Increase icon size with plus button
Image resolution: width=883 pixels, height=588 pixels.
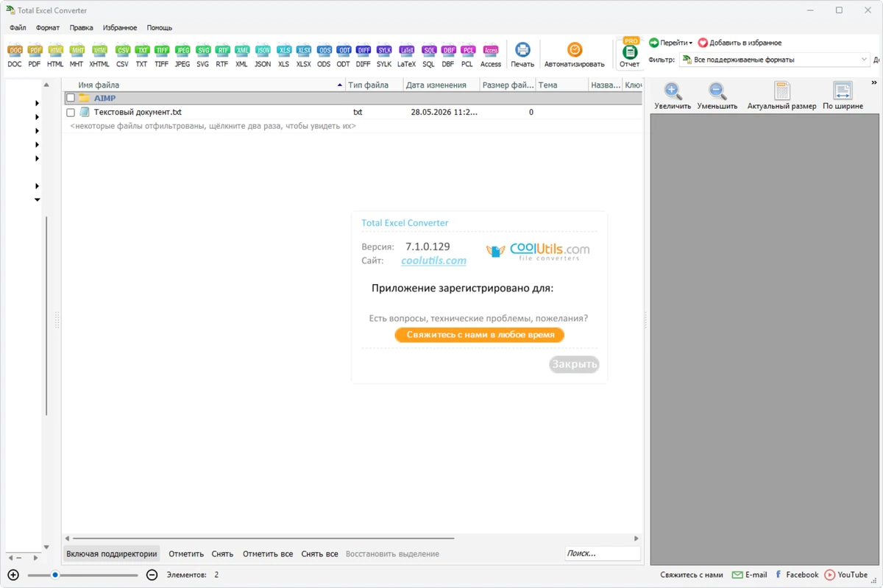(x=13, y=575)
